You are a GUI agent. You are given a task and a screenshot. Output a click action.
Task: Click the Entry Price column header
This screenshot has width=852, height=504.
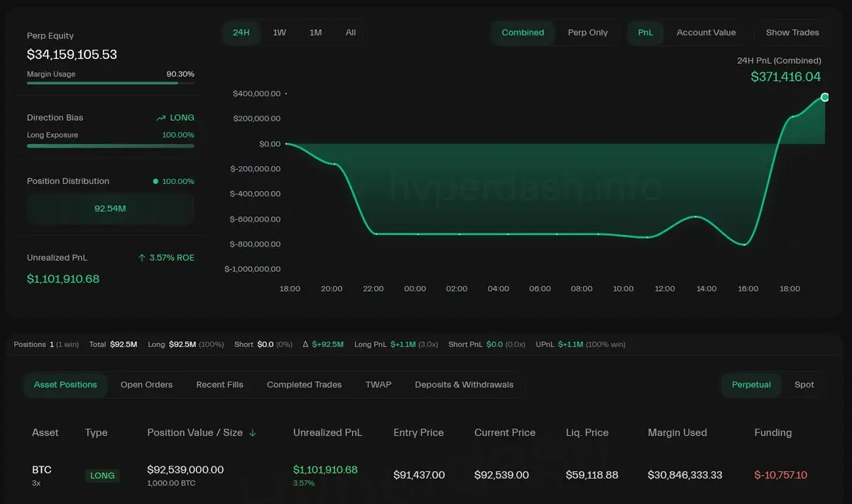tap(418, 432)
